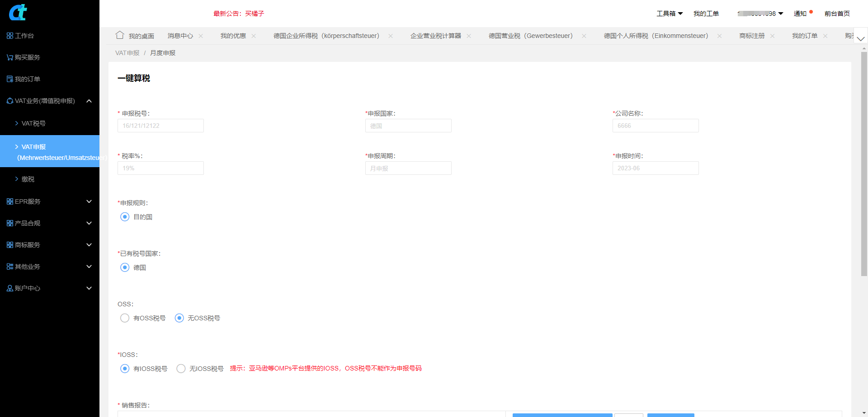Click VAT申报 in the breadcrumb
This screenshot has width=868, height=417.
tap(127, 53)
